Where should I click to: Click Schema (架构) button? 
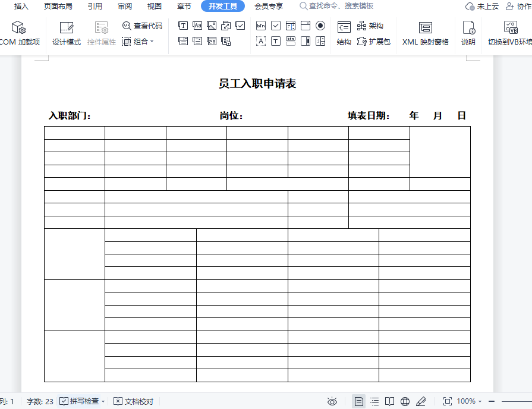(370, 26)
